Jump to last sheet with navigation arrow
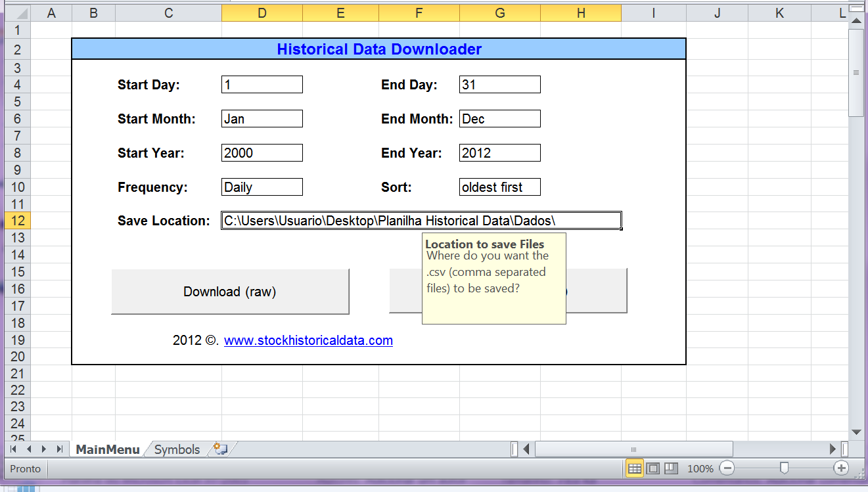The image size is (868, 492). 59,449
